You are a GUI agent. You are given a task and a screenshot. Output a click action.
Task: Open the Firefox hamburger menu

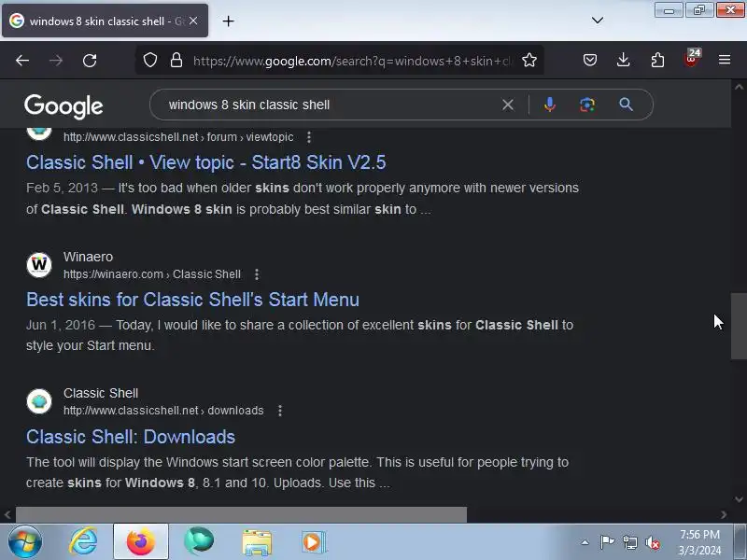click(x=725, y=60)
